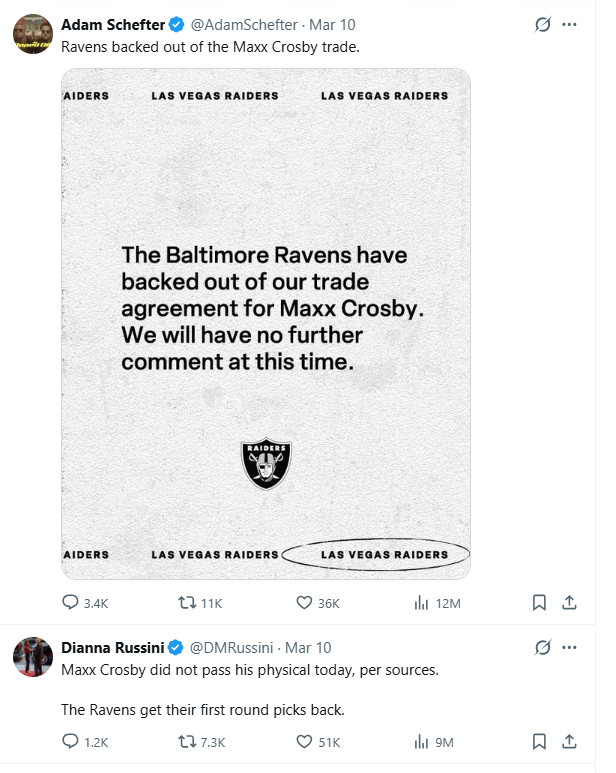Image resolution: width=616 pixels, height=773 pixels.
Task: Reply to Adam Schefter's Ravens tweet
Action: 71,603
